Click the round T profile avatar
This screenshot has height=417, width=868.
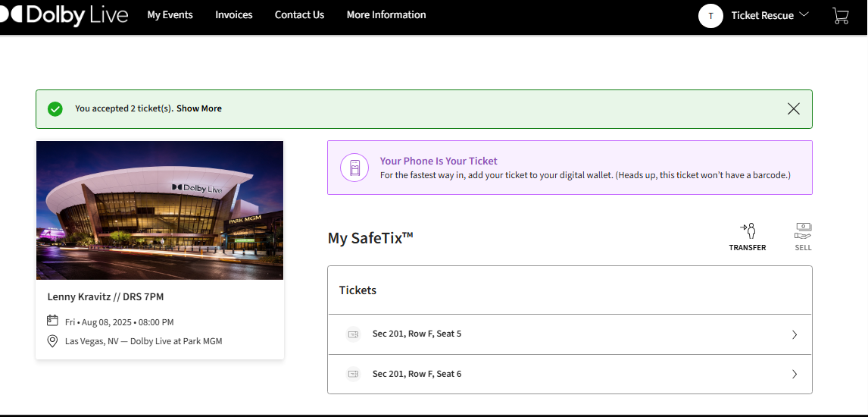710,15
